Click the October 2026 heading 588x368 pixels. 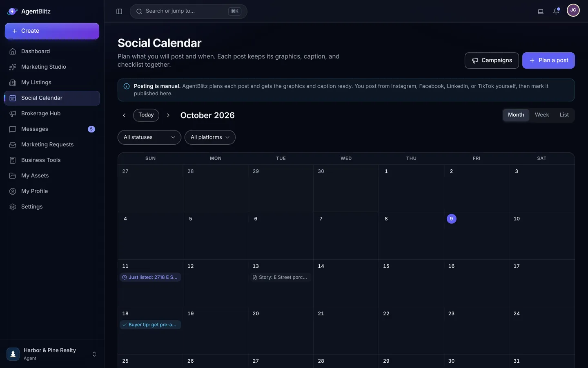pyautogui.click(x=207, y=115)
